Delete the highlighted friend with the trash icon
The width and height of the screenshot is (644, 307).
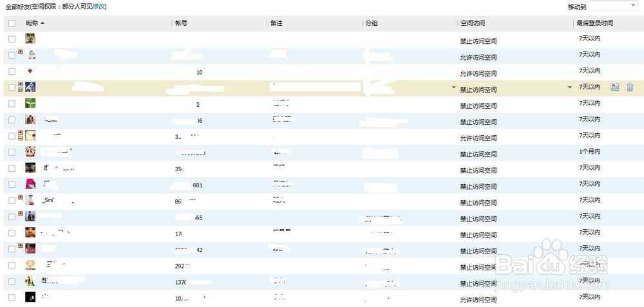coord(630,88)
